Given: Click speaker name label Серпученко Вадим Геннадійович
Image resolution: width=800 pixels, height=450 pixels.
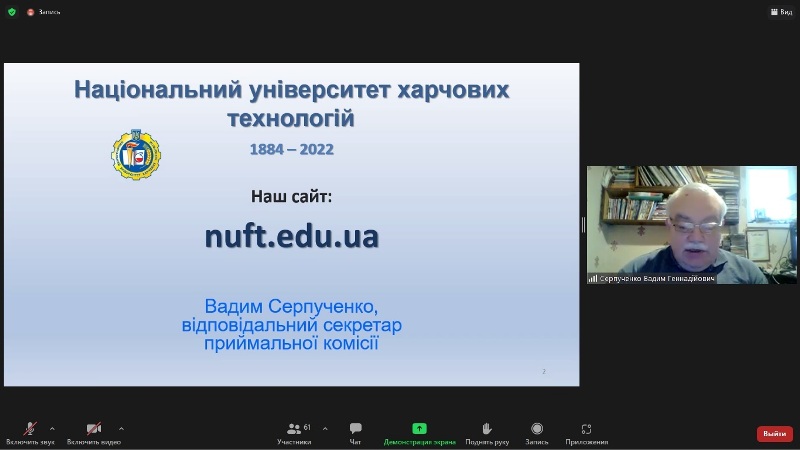Looking at the screenshot, I should [657, 279].
